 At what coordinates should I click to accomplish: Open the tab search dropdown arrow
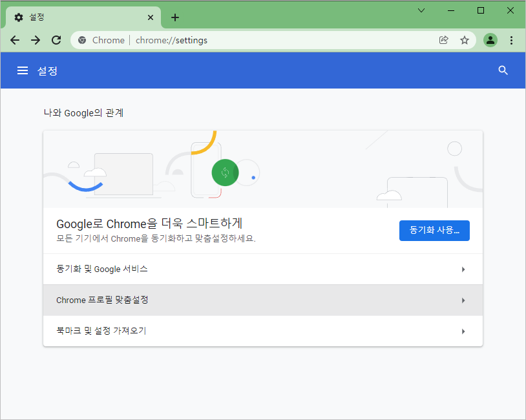(421, 10)
